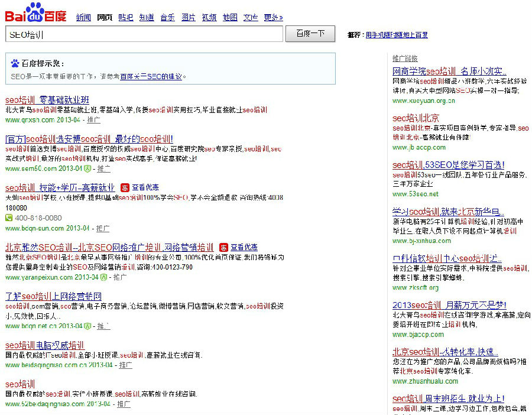Image resolution: width=532 pixels, height=415 pixels.
Task: Switch to the 图片 tab
Action: [189, 17]
